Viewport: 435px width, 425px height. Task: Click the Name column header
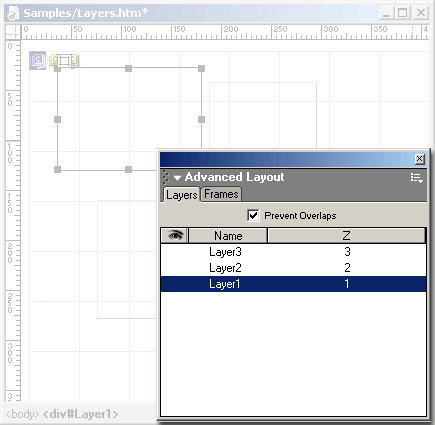click(x=228, y=236)
